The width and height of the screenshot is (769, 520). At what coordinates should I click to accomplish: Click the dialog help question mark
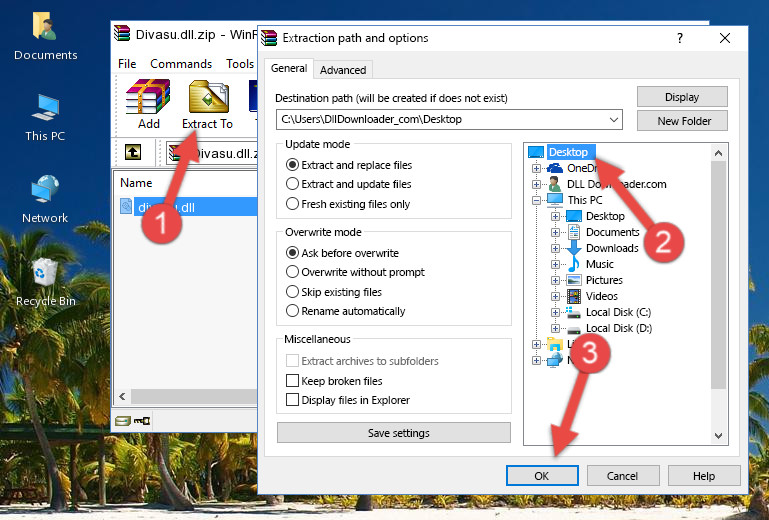click(x=680, y=38)
